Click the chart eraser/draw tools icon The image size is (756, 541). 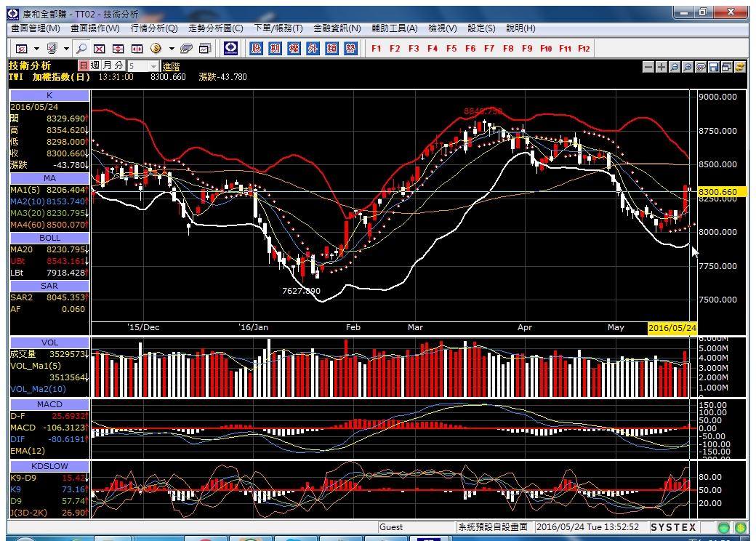coord(701,67)
